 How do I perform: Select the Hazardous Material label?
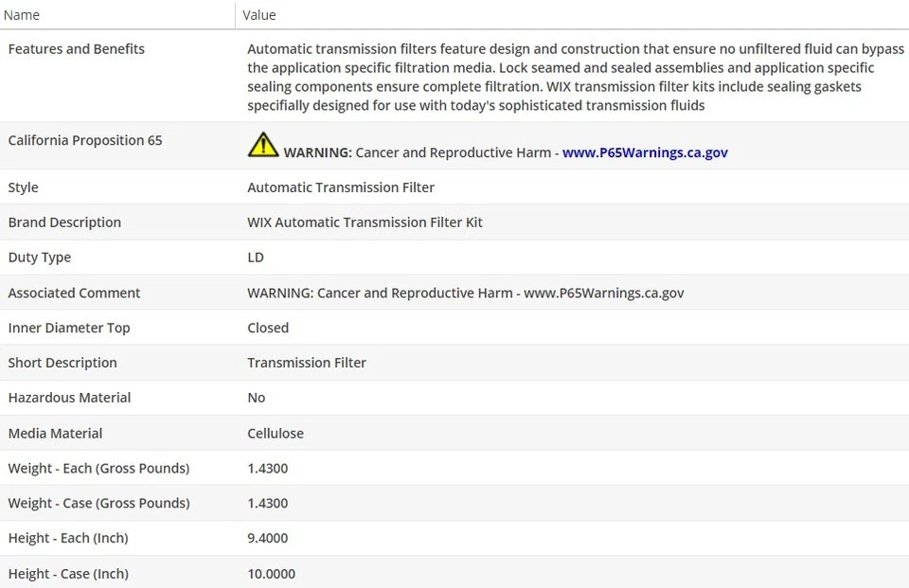[x=69, y=398]
